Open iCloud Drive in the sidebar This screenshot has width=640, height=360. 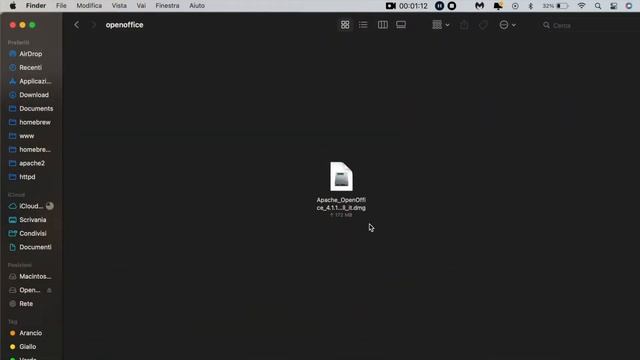[31, 206]
